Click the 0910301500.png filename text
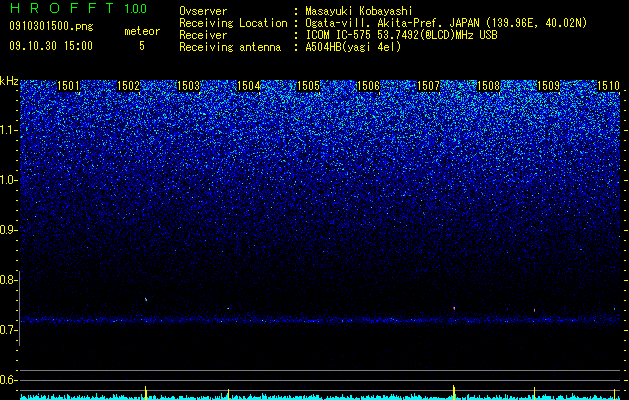This screenshot has height=400, width=629. point(51,27)
